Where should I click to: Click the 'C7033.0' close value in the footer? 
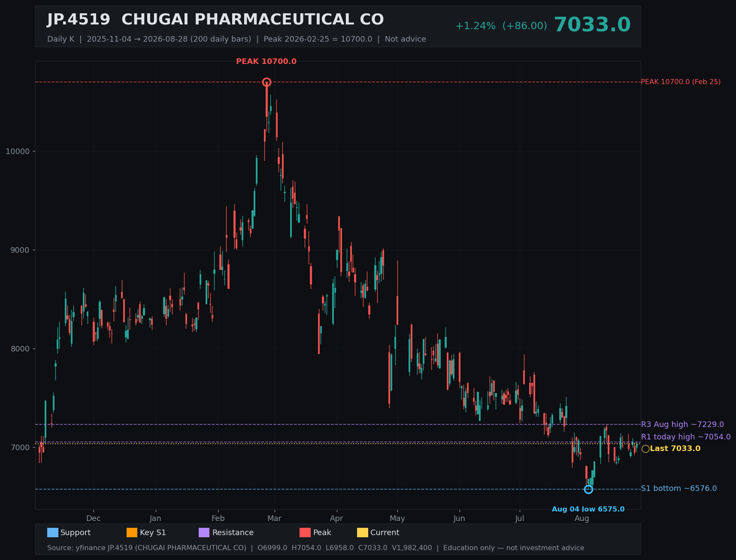click(373, 548)
